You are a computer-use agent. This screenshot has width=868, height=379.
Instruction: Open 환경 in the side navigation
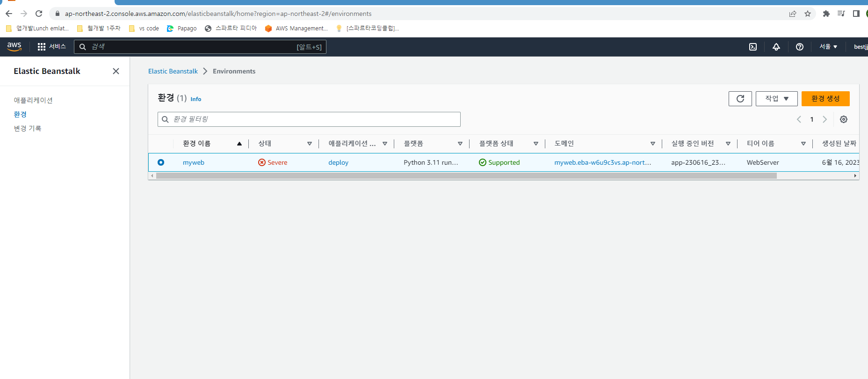click(x=20, y=114)
